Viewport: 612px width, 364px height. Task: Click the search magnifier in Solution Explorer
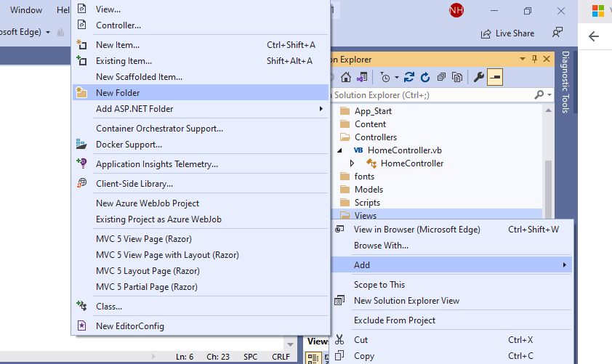coord(539,94)
